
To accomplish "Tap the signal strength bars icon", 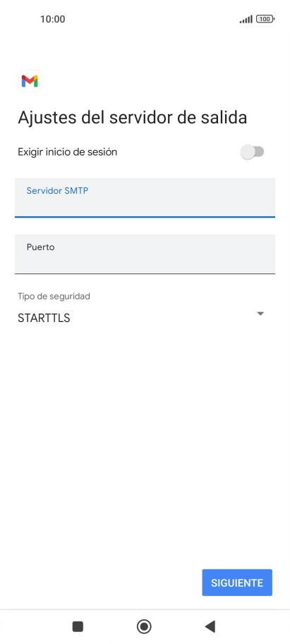I will [246, 19].
